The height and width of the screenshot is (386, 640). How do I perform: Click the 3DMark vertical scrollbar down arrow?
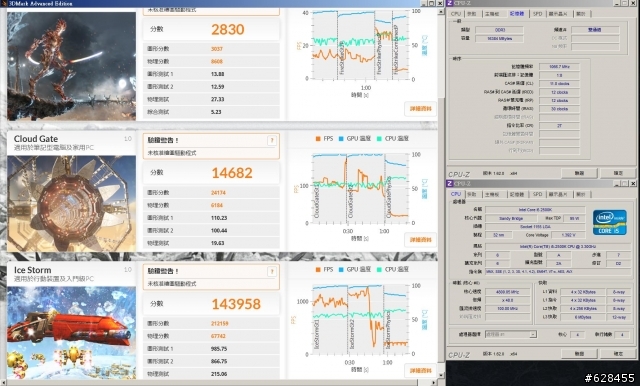tap(441, 375)
